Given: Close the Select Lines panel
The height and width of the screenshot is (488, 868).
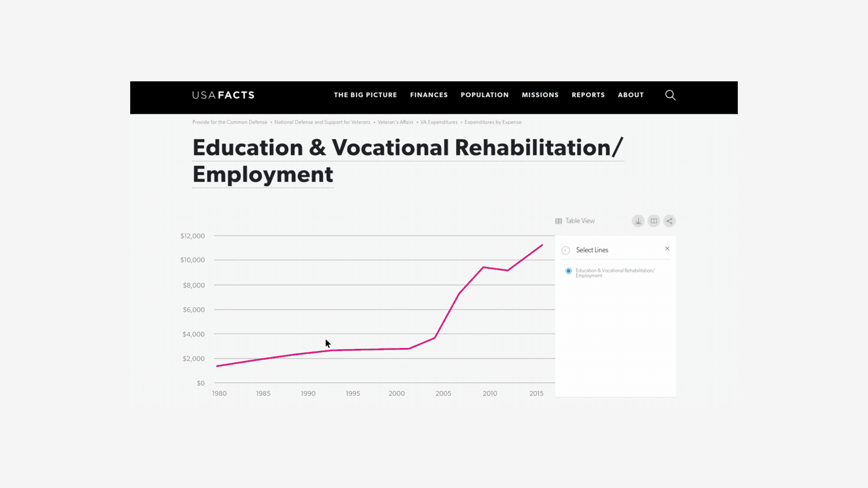Looking at the screenshot, I should (x=667, y=249).
